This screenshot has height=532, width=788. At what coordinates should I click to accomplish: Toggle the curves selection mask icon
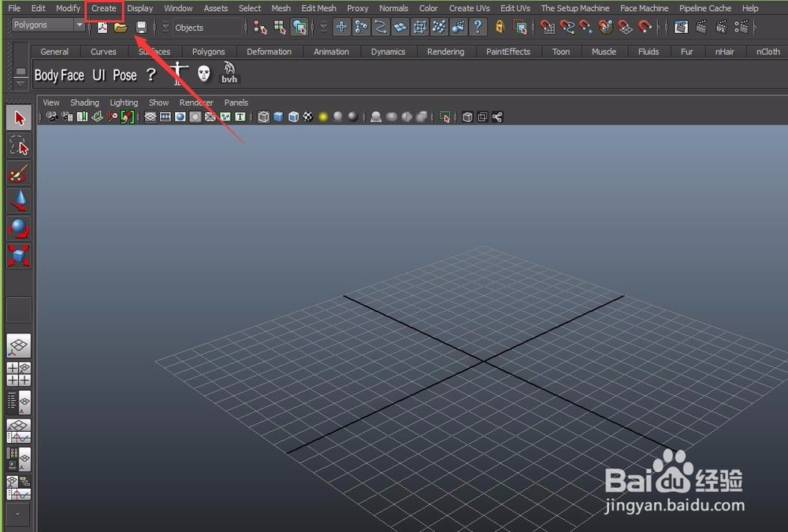tap(381, 27)
